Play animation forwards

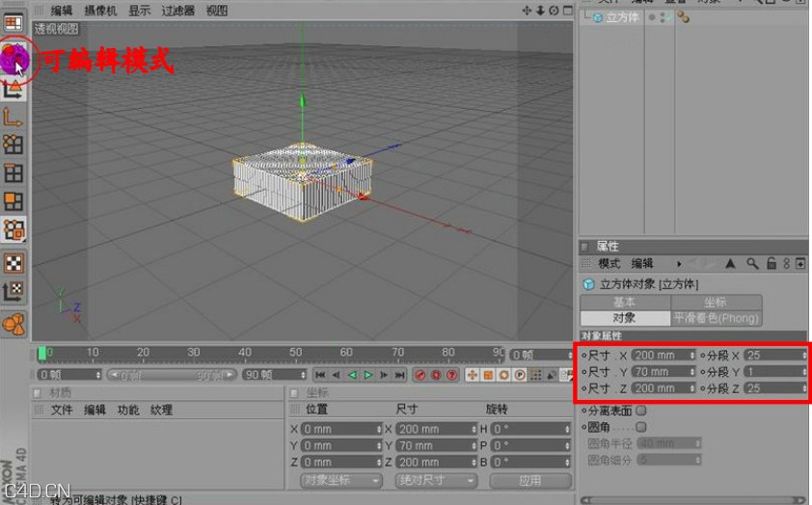click(x=368, y=375)
